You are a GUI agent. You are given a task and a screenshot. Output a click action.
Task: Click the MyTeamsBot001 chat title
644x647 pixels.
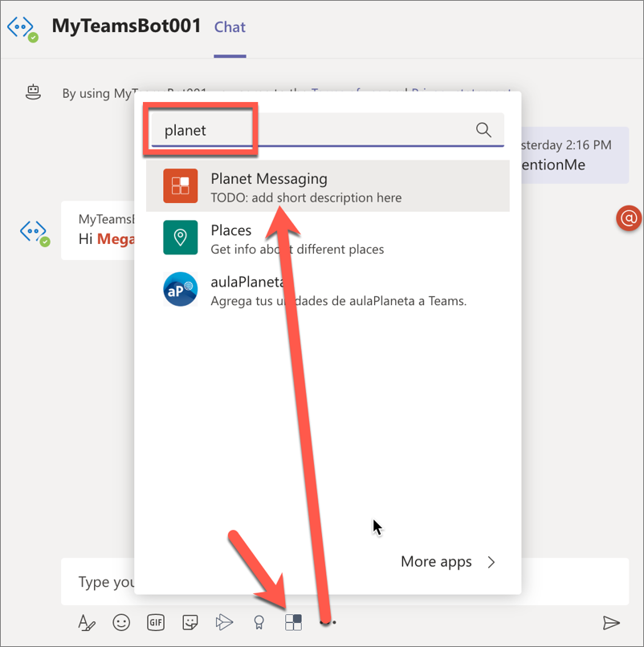tap(126, 26)
